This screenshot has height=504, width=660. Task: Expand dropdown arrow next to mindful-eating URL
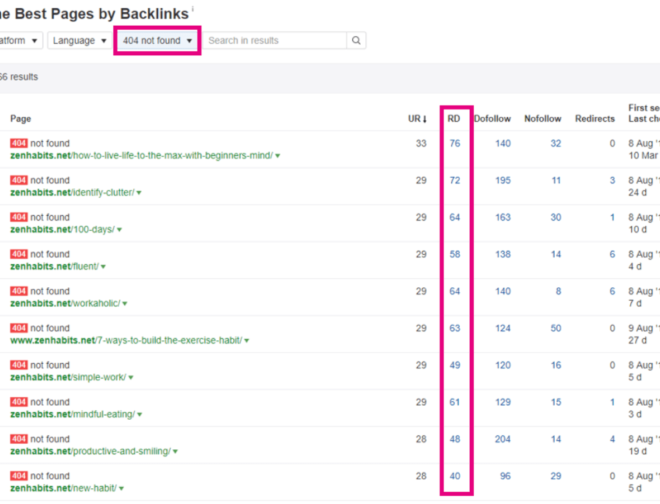coord(139,415)
